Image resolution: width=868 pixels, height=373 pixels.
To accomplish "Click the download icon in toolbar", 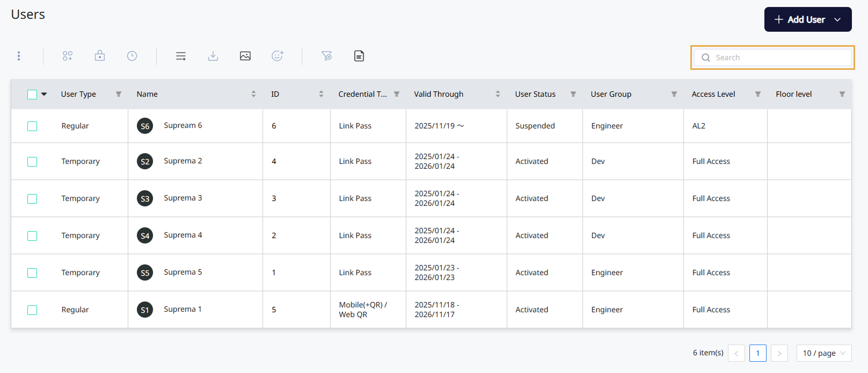I will coord(213,56).
